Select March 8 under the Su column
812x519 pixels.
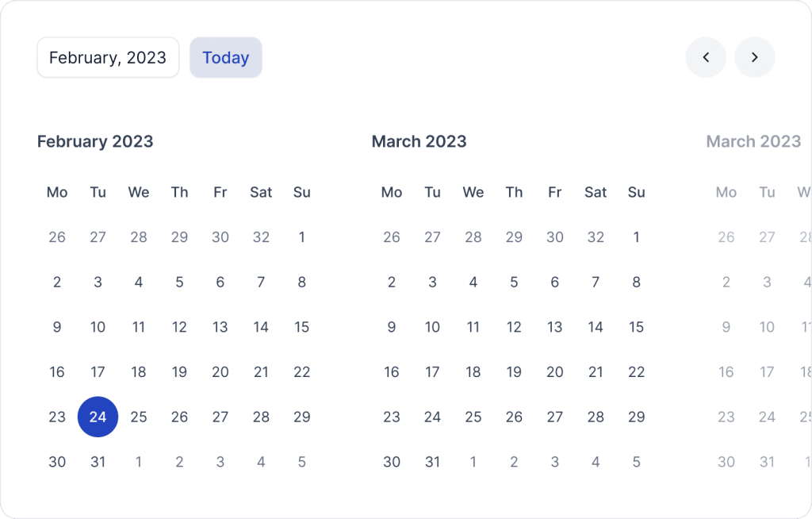(x=637, y=282)
